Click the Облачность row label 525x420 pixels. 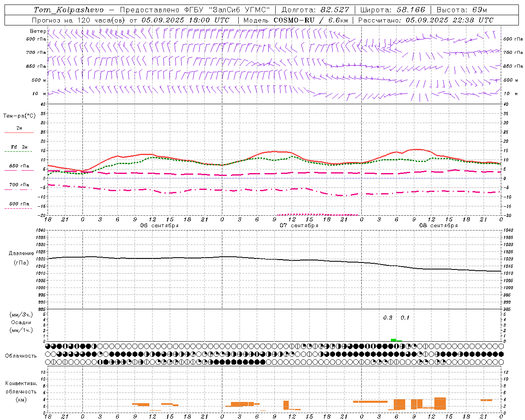[x=21, y=356]
